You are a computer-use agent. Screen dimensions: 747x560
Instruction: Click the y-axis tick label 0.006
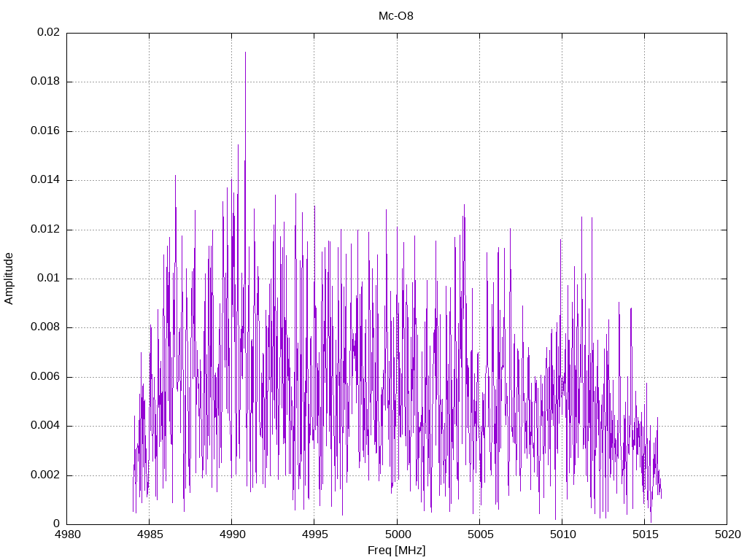click(x=45, y=377)
